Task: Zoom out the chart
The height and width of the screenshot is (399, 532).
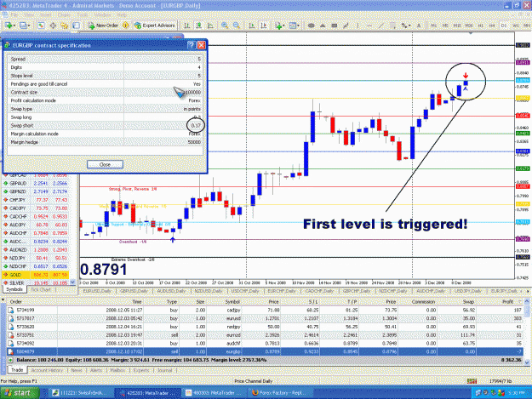Action: coord(237,26)
